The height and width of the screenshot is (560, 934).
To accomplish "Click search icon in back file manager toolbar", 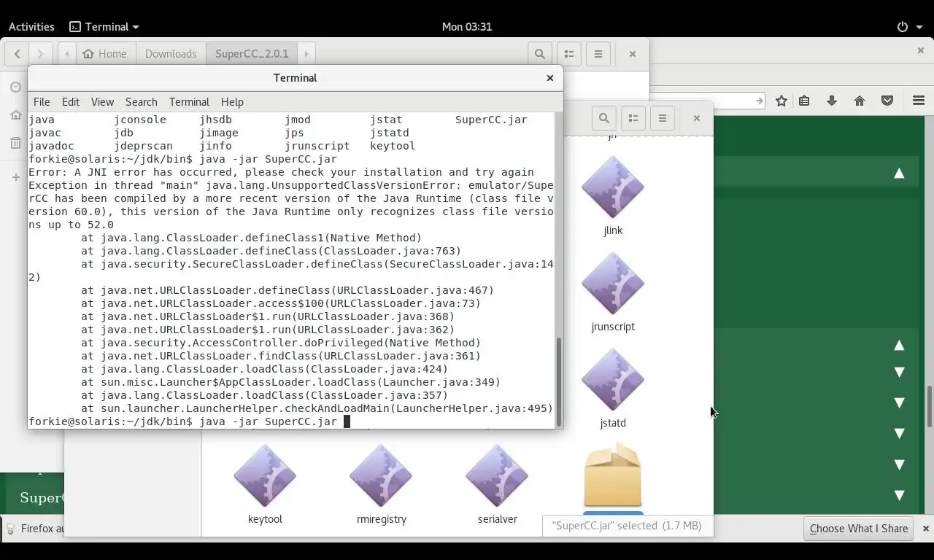I will coord(539,54).
